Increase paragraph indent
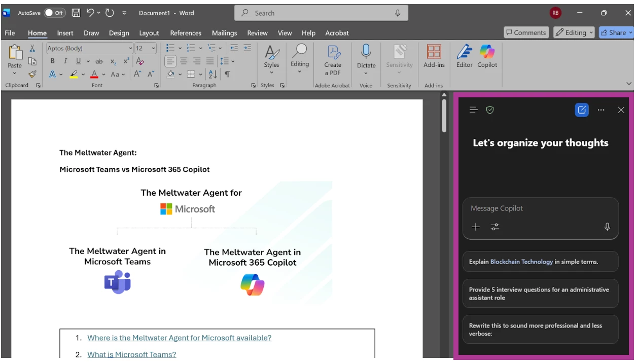Viewport: 636px width, 364px height. 247,48
